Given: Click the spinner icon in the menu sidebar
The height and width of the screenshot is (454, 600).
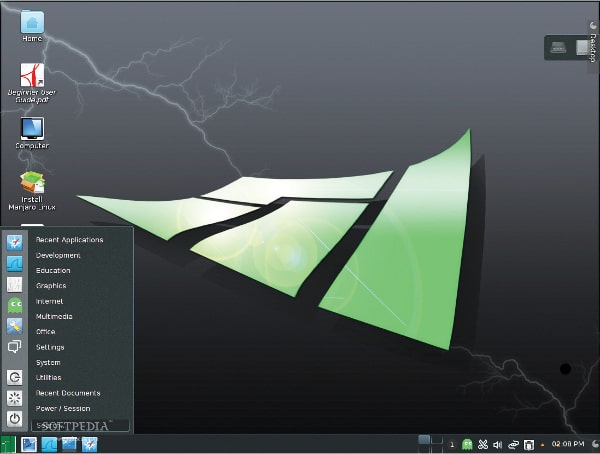Looking at the screenshot, I should pos(15,398).
